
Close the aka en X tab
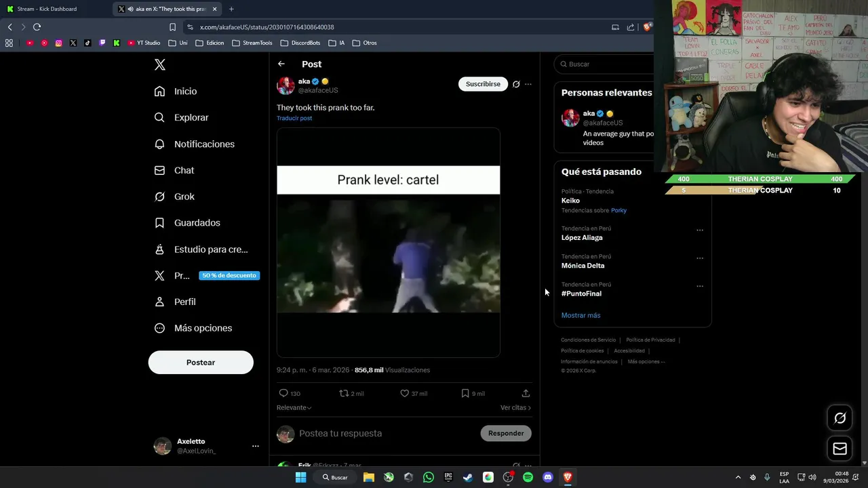[x=215, y=9]
